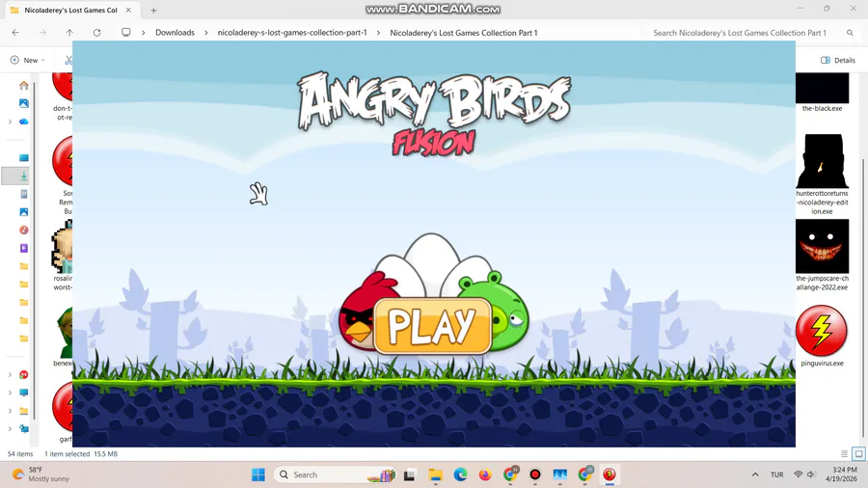
Task: Open chevron after nicoladerey-s-lost-games-collection-part-1 breadcrumb
Action: pyautogui.click(x=378, y=33)
